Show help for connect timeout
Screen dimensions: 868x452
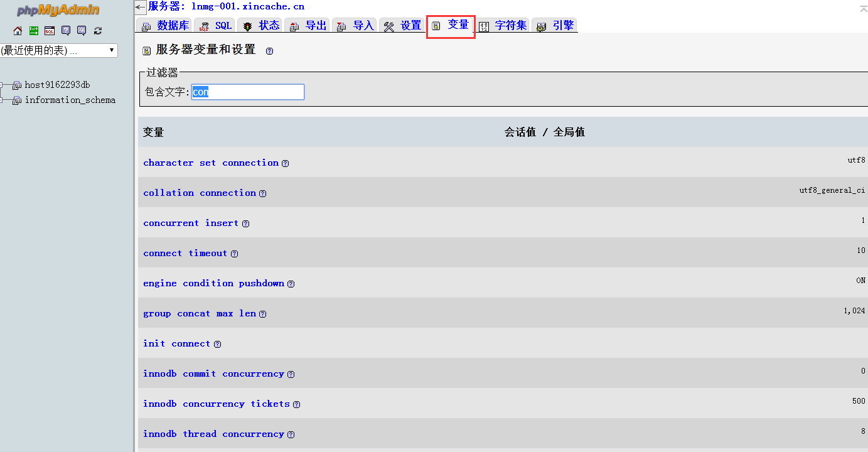[x=235, y=254]
